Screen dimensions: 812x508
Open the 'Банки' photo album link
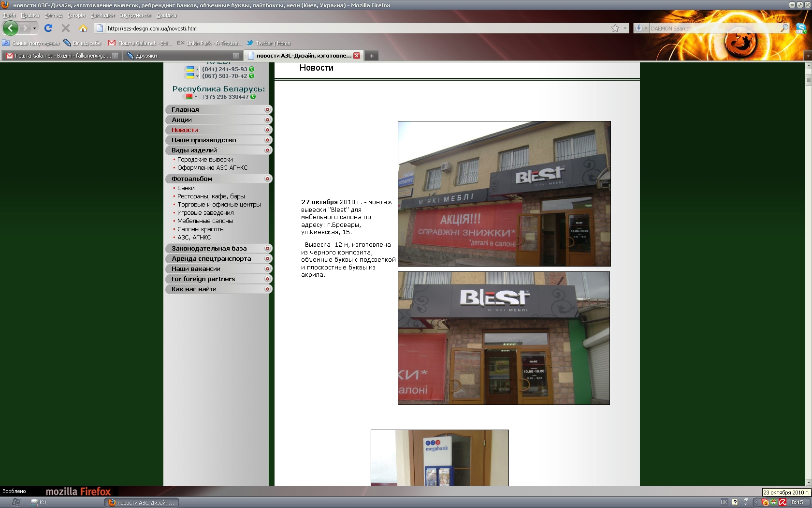click(x=186, y=188)
